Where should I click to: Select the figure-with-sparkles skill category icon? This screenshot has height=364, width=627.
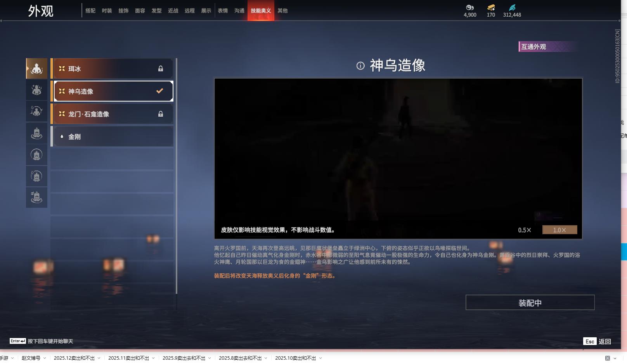click(x=36, y=90)
